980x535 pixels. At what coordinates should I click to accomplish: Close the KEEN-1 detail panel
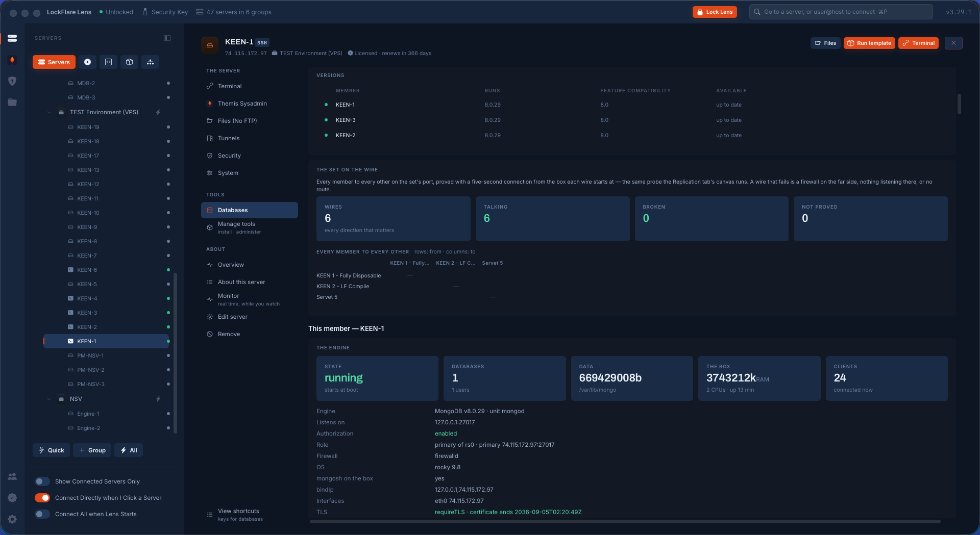[953, 43]
